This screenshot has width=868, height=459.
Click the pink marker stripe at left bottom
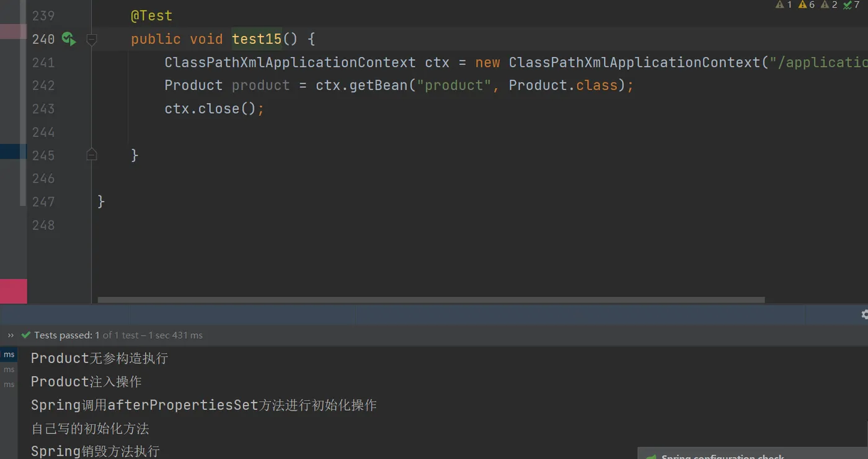tap(13, 292)
